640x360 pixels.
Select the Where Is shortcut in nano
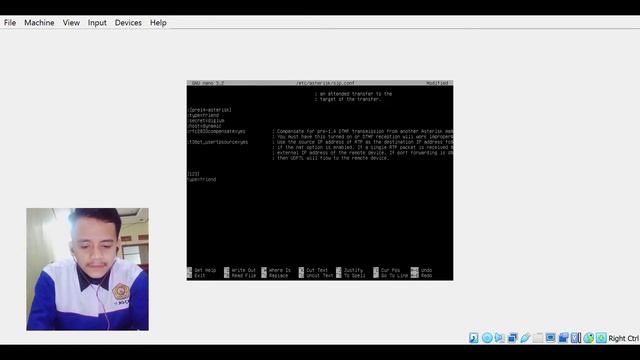(x=276, y=270)
